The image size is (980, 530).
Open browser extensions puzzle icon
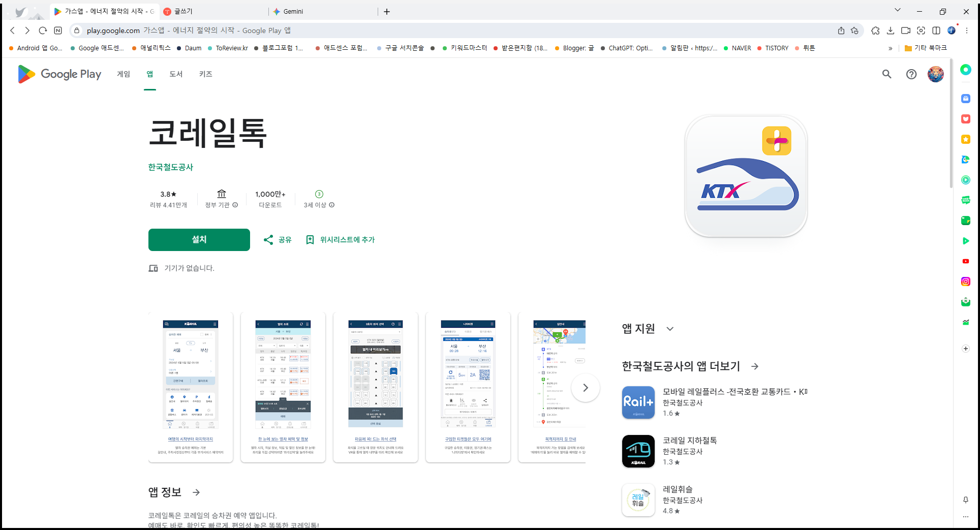pos(875,30)
